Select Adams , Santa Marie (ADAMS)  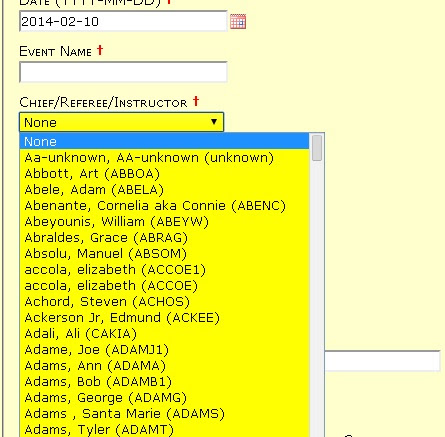click(164, 413)
